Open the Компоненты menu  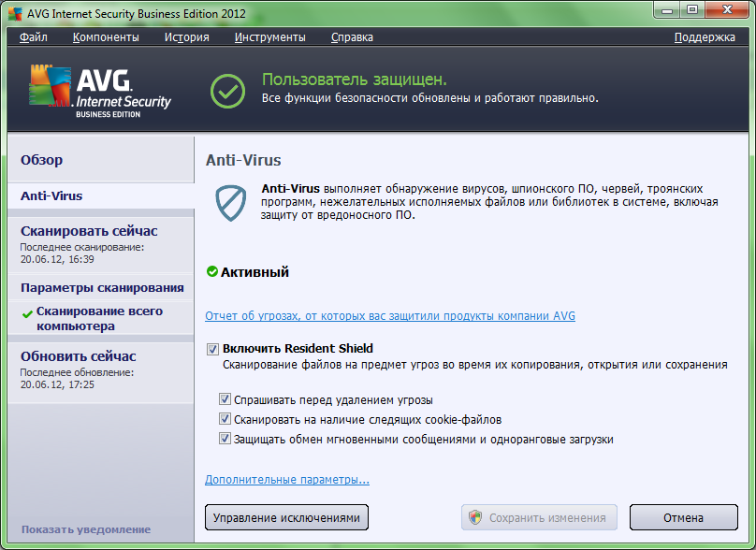(106, 37)
